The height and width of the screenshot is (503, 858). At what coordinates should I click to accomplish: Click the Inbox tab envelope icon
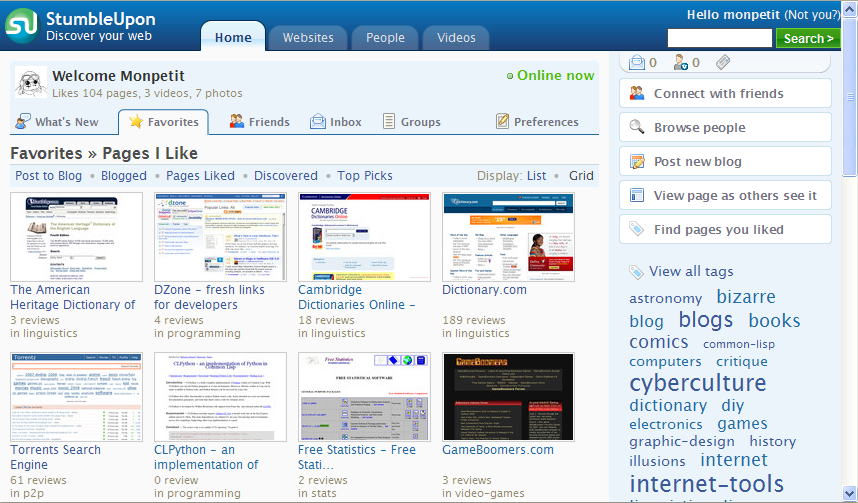click(x=317, y=122)
